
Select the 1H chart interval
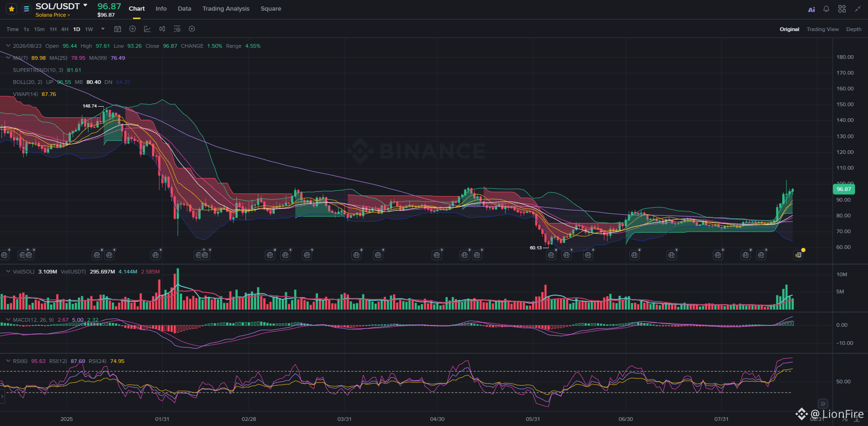tap(53, 29)
